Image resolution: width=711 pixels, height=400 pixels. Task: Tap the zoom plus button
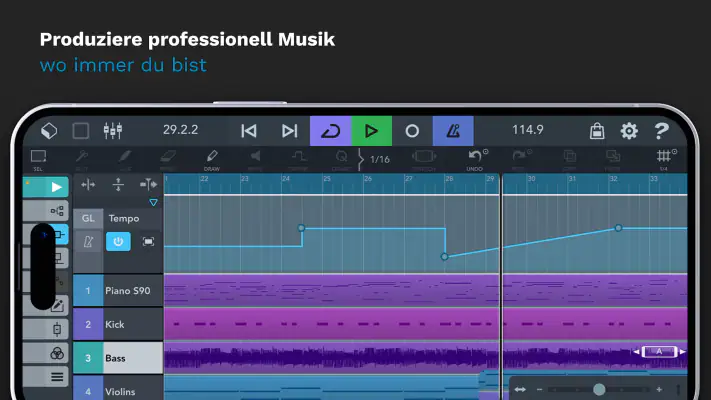pos(659,389)
